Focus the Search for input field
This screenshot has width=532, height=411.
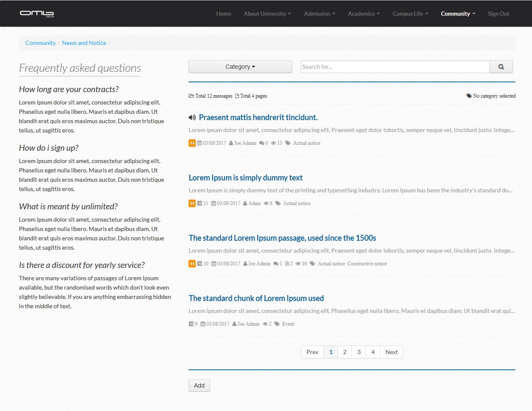click(395, 67)
